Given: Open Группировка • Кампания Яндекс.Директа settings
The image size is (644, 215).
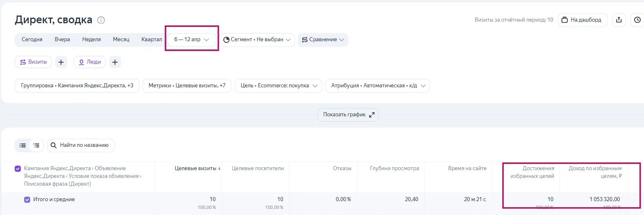Looking at the screenshot, I should 77,86.
